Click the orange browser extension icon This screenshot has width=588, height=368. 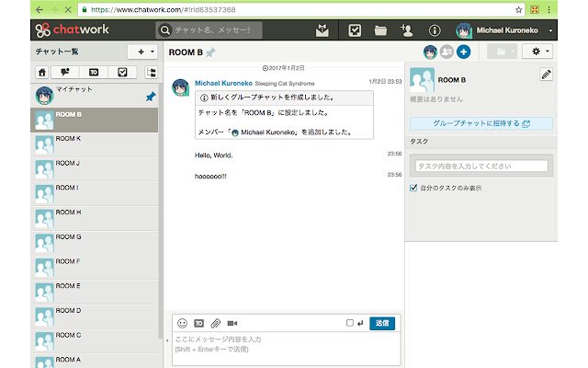pyautogui.click(x=535, y=10)
